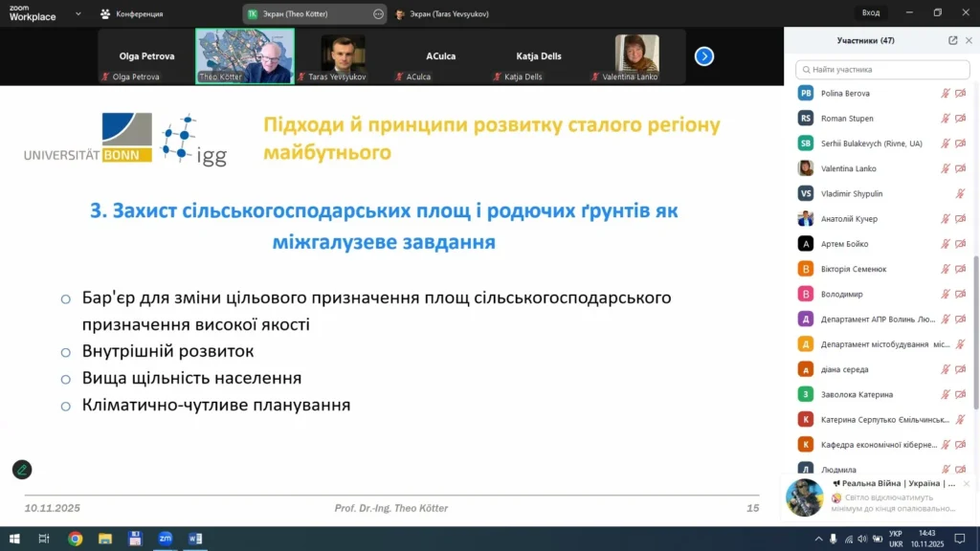Select the Экран (Theo Kötter) tab
This screenshot has width=980, height=551.
306,13
